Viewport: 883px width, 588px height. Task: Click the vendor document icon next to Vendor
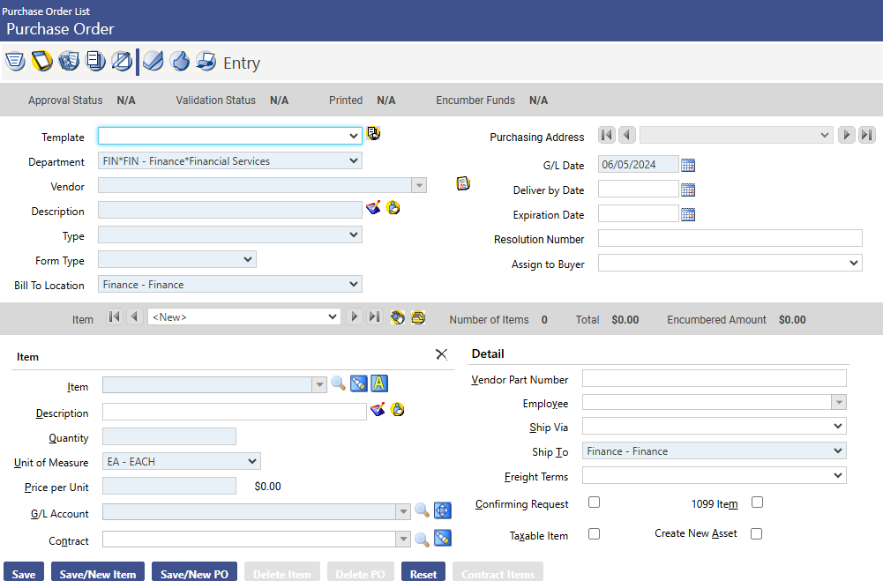pos(463,182)
